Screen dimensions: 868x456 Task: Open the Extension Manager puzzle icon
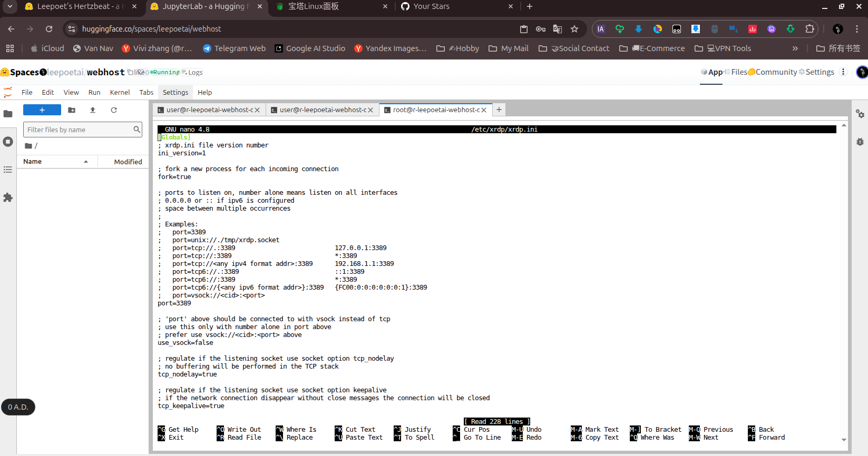tap(8, 197)
